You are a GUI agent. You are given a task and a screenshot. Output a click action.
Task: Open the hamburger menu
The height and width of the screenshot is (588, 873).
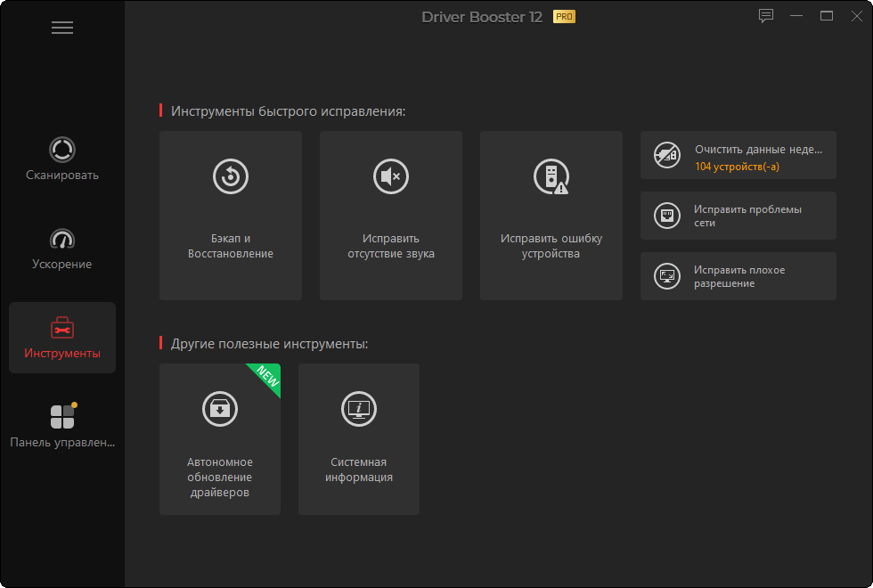tap(62, 28)
